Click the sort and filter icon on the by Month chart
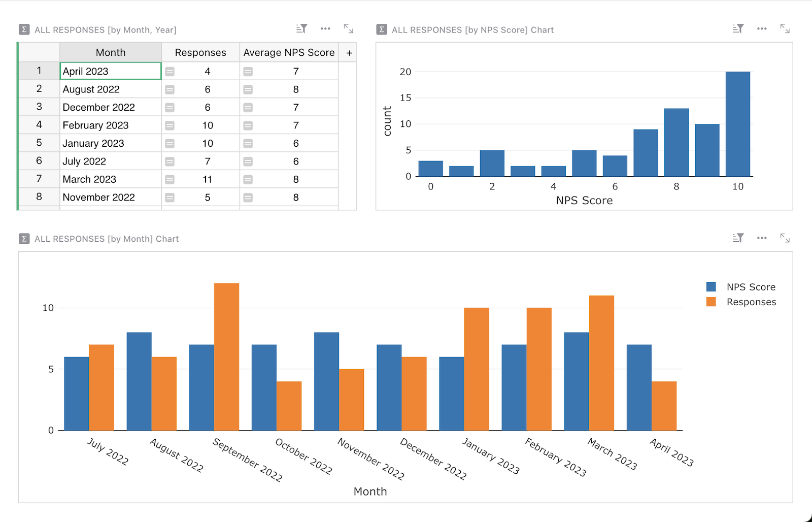This screenshot has height=522, width=812. [738, 238]
